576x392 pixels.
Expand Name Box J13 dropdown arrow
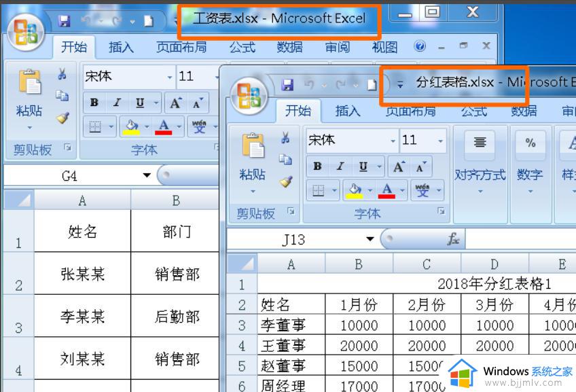tap(370, 239)
